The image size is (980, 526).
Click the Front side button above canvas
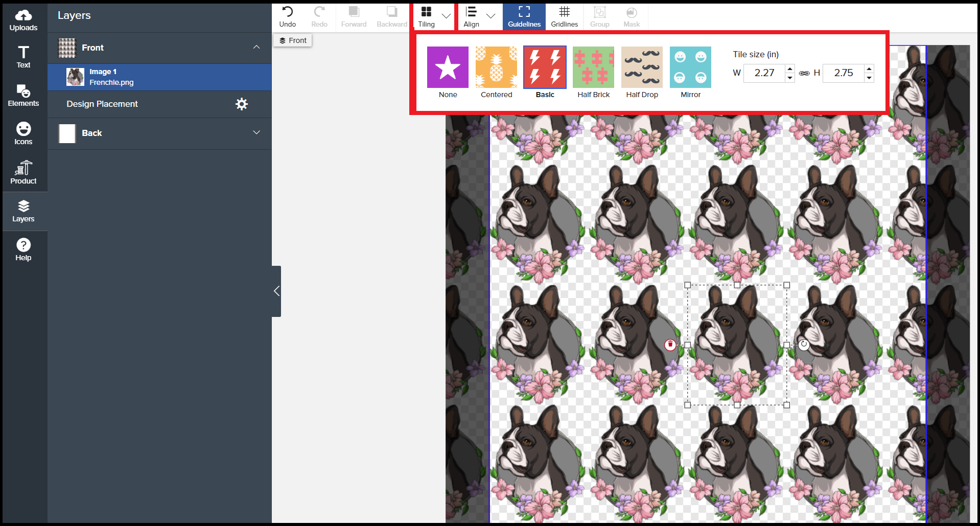click(293, 40)
